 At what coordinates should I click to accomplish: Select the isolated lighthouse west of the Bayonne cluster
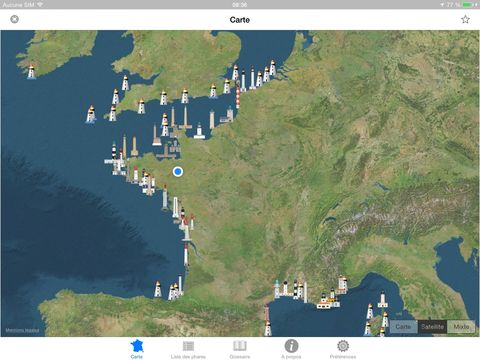tap(158, 289)
